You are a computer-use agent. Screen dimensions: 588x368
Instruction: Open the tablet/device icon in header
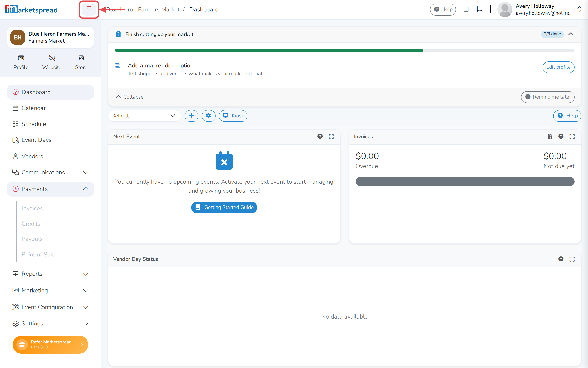click(x=466, y=9)
